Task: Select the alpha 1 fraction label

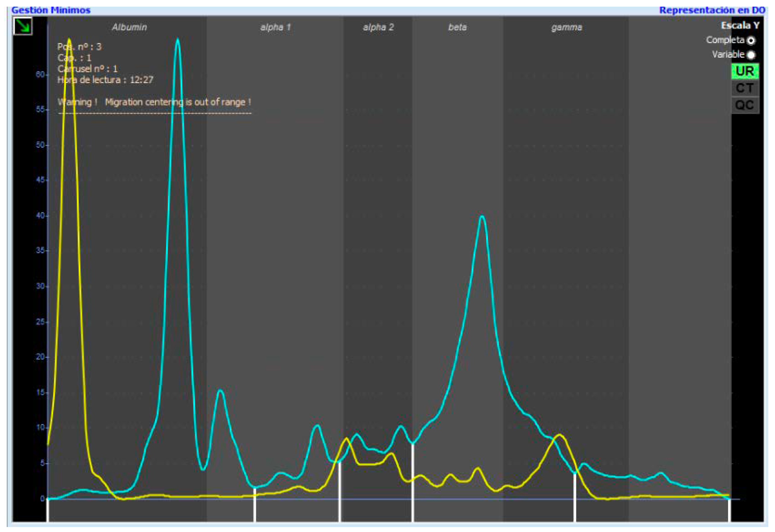Action: pos(275,27)
